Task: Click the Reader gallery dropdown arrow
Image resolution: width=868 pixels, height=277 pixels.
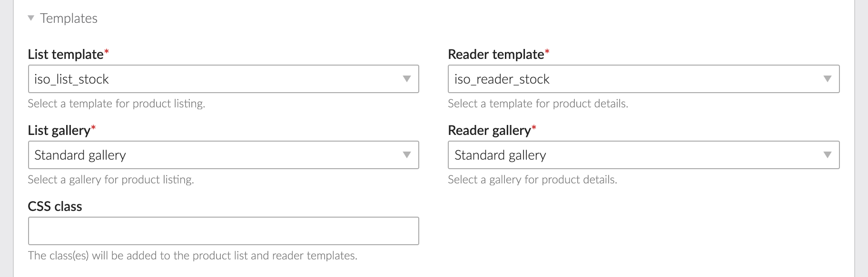Action: tap(828, 155)
